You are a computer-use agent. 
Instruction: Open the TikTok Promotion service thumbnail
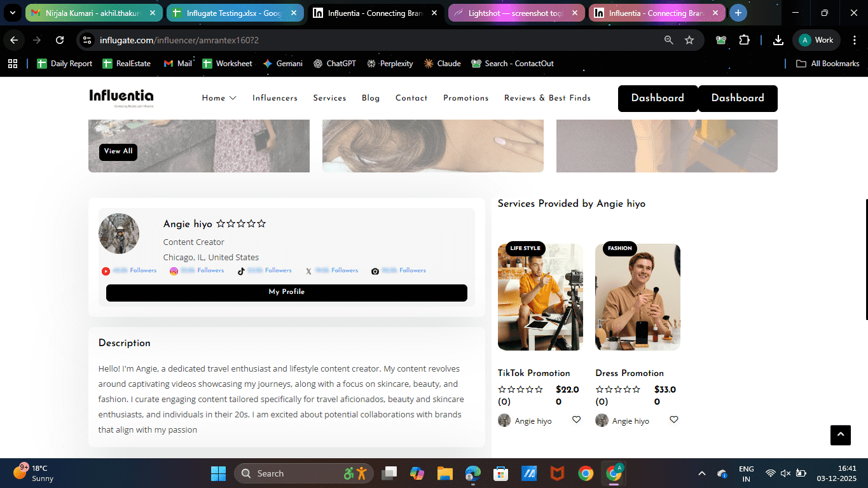[540, 297]
